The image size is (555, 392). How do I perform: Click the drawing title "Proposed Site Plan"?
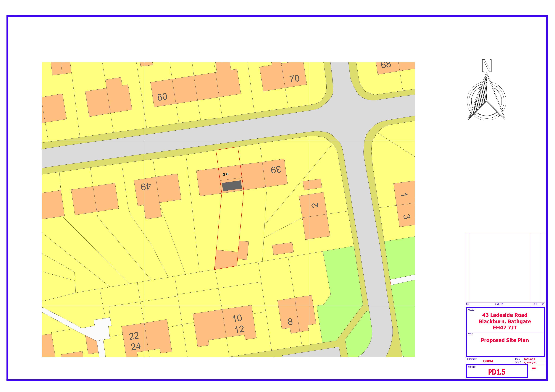click(x=505, y=340)
